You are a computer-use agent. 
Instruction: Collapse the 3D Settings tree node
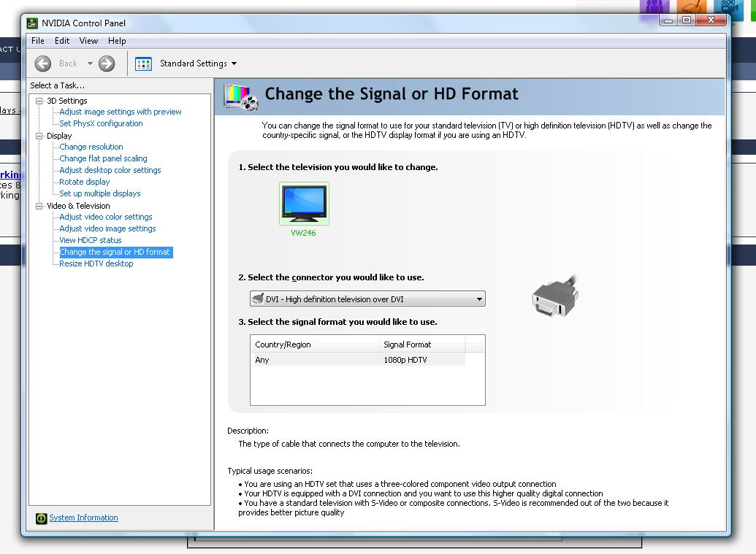coord(39,101)
